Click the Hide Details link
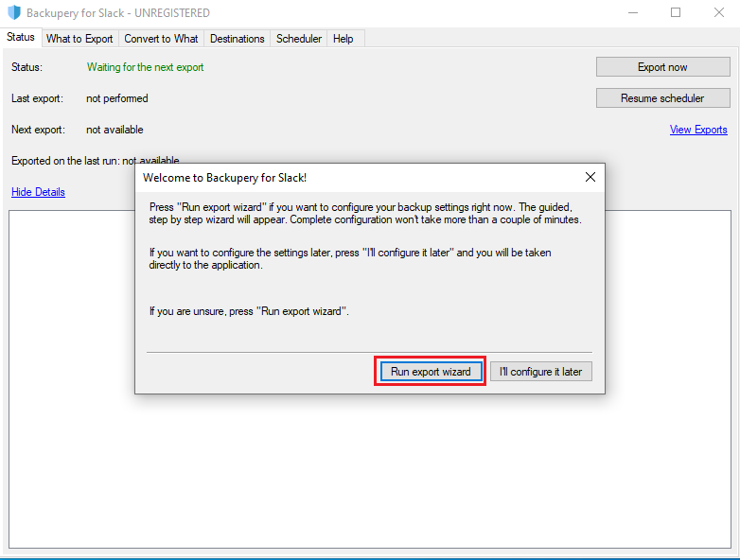 (38, 192)
